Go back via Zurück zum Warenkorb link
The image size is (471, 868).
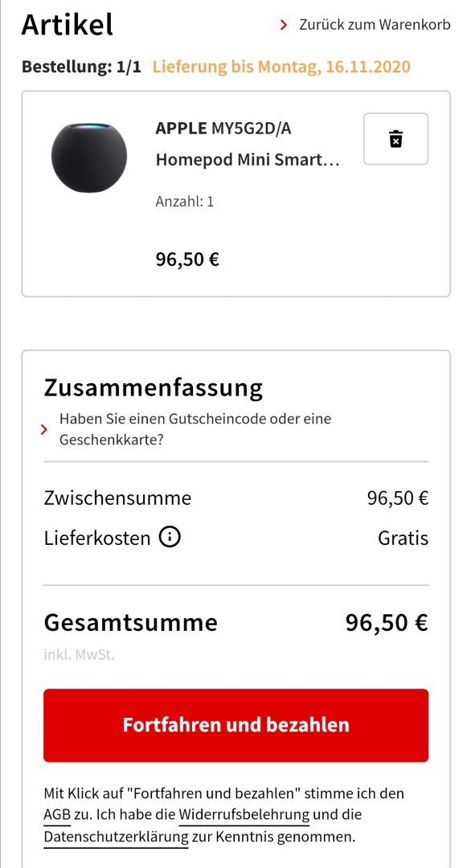pyautogui.click(x=375, y=25)
